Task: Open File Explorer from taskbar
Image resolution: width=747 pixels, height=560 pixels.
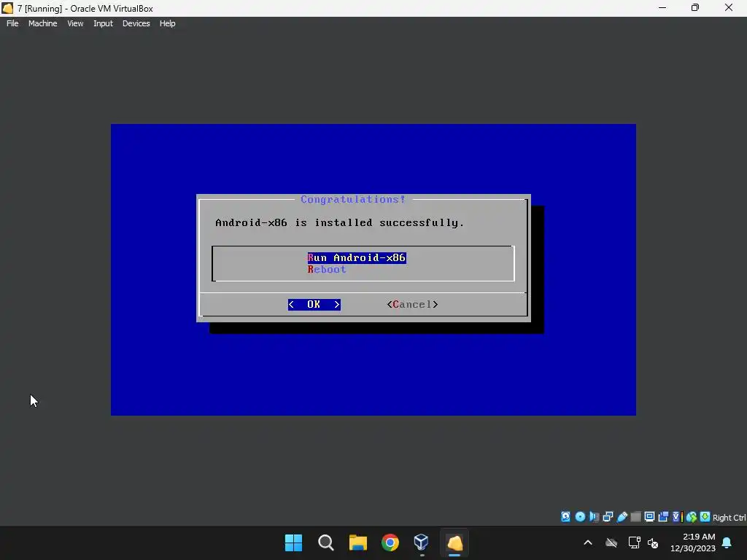Action: 357,542
